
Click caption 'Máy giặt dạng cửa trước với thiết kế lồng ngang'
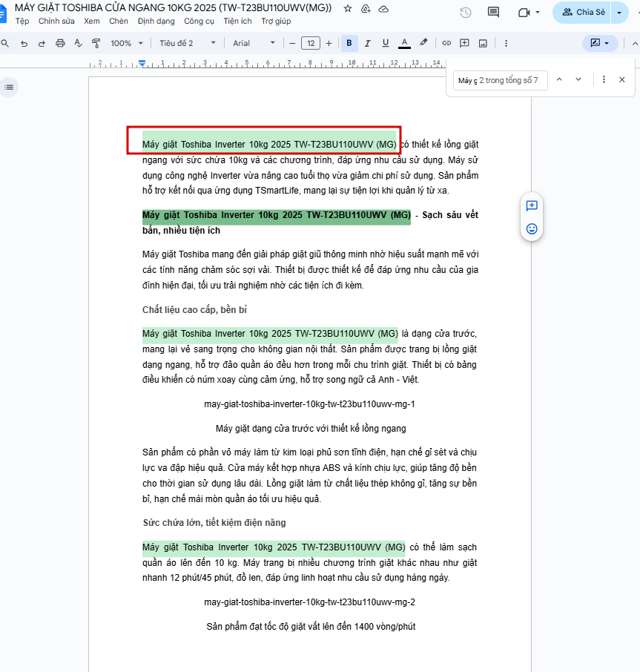(x=311, y=429)
